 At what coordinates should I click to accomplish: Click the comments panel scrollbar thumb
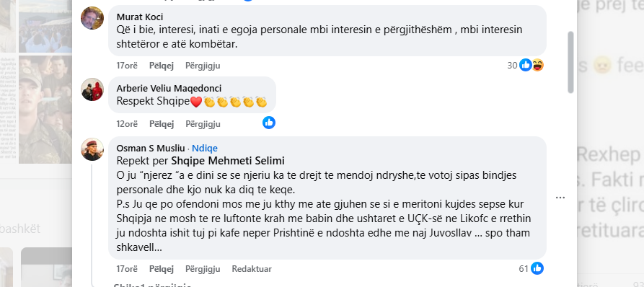(571, 62)
